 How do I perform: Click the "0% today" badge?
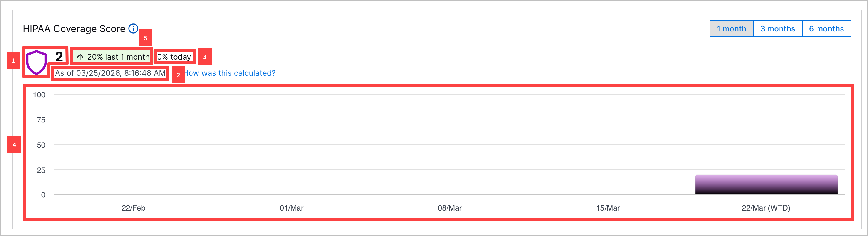(174, 57)
